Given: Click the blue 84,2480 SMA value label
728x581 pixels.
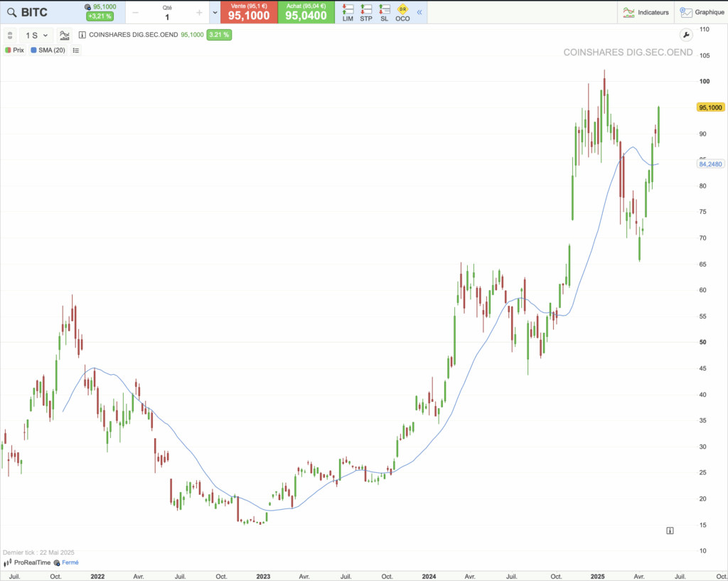Looking at the screenshot, I should tap(711, 164).
